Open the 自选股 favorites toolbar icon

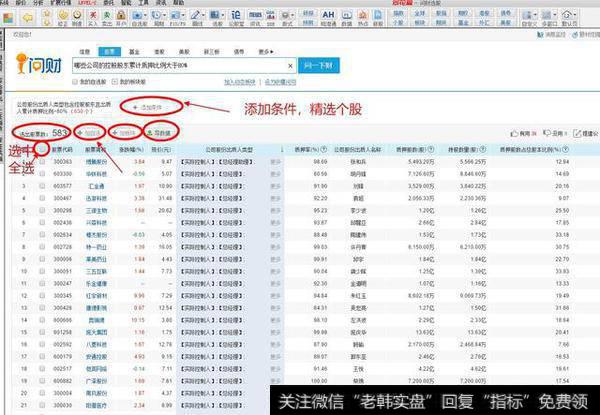tap(137, 18)
